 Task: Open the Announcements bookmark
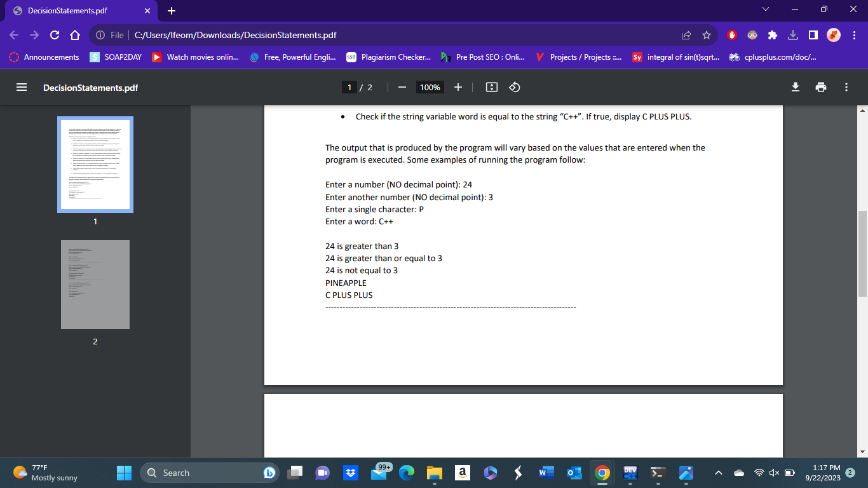coord(44,57)
